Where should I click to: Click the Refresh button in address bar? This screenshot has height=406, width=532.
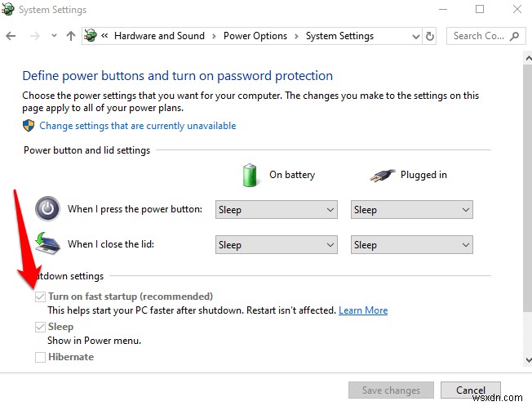click(x=430, y=36)
